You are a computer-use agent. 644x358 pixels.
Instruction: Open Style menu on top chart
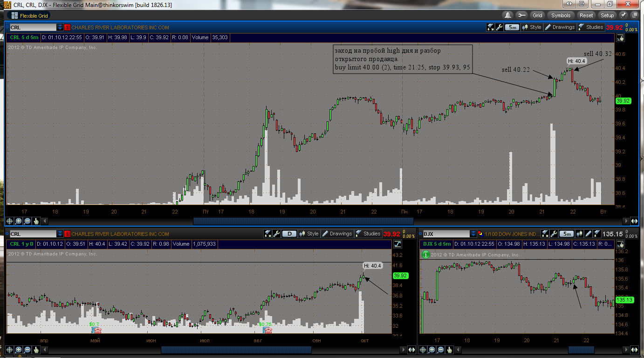[x=531, y=27]
